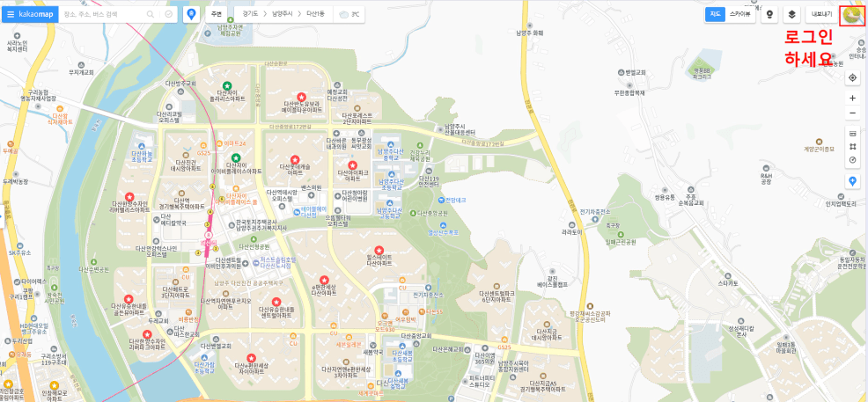Click the kakaomap logo

click(36, 14)
